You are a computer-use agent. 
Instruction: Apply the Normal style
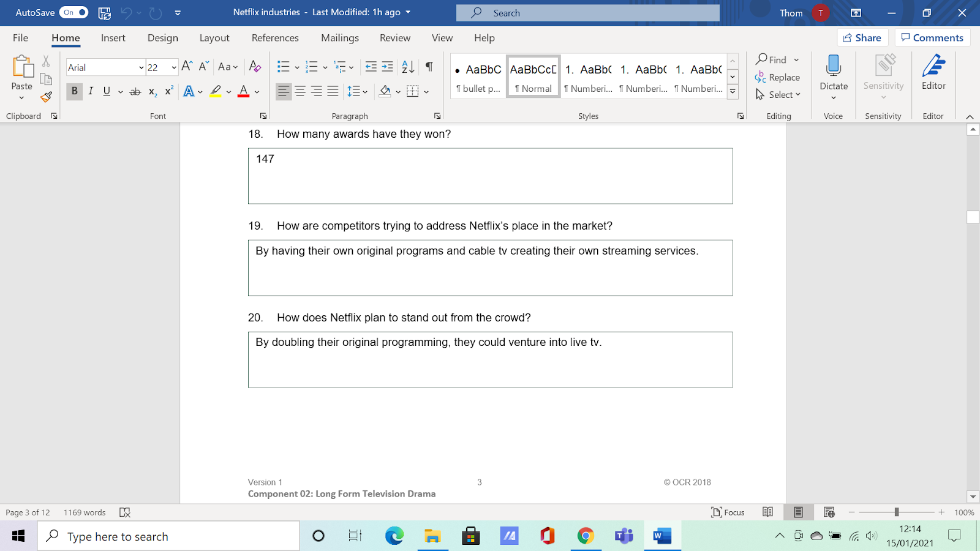pyautogui.click(x=533, y=77)
